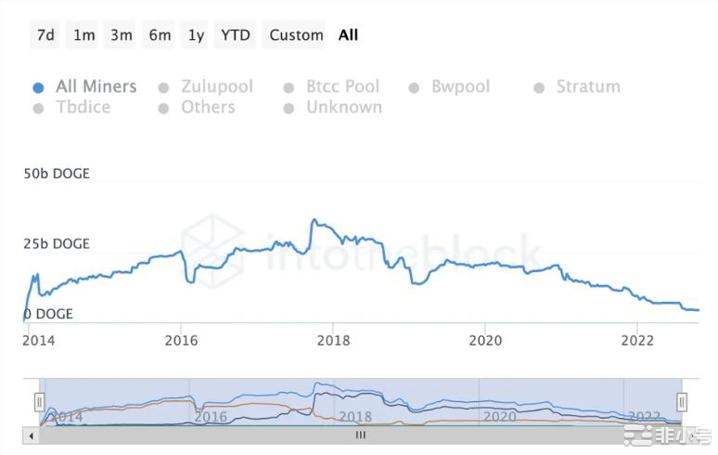Viewport: 718px width, 455px height.
Task: Toggle the All Miners legend series
Action: point(38,87)
